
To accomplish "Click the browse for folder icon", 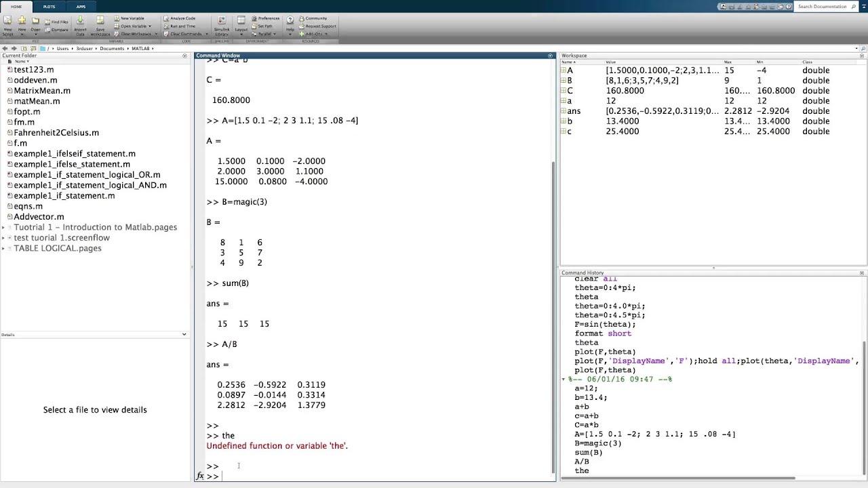I will [x=33, y=49].
